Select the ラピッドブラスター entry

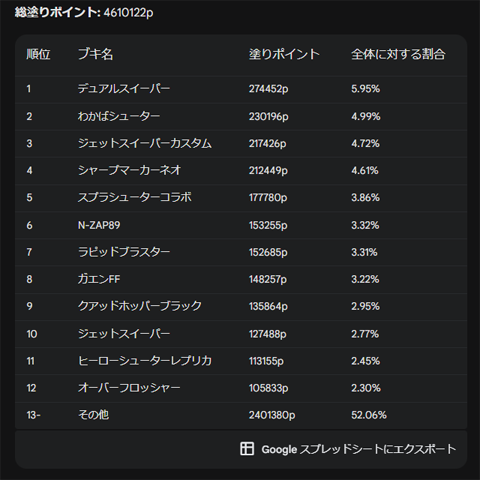click(124, 252)
